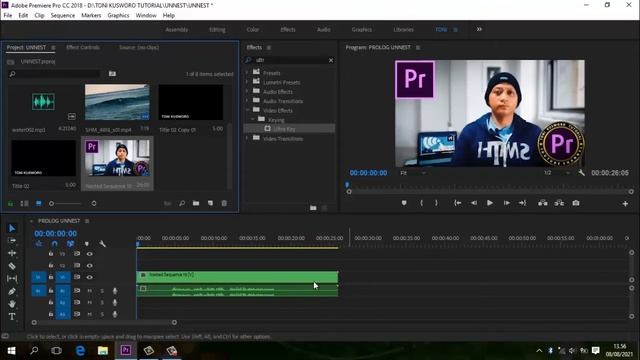Toggle V3 track output eye
Image resolution: width=640 pixels, height=360 pixels.
click(x=89, y=254)
